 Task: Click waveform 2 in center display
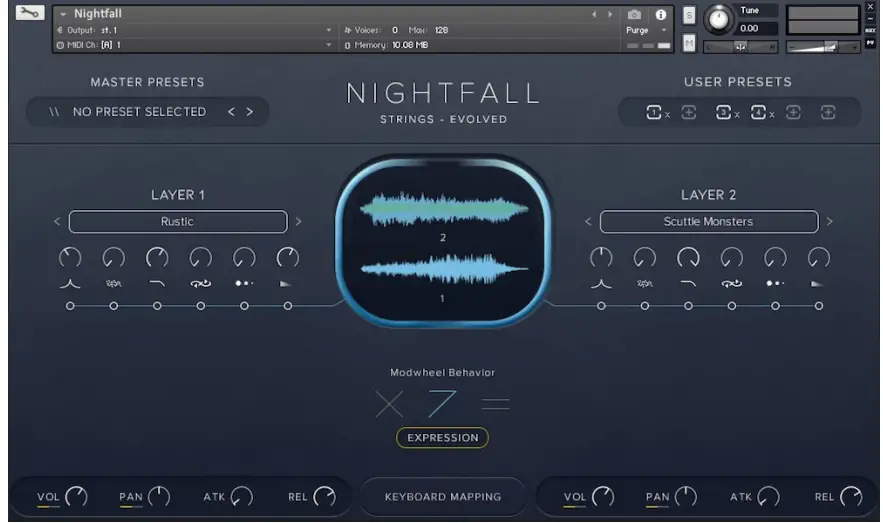[443, 209]
